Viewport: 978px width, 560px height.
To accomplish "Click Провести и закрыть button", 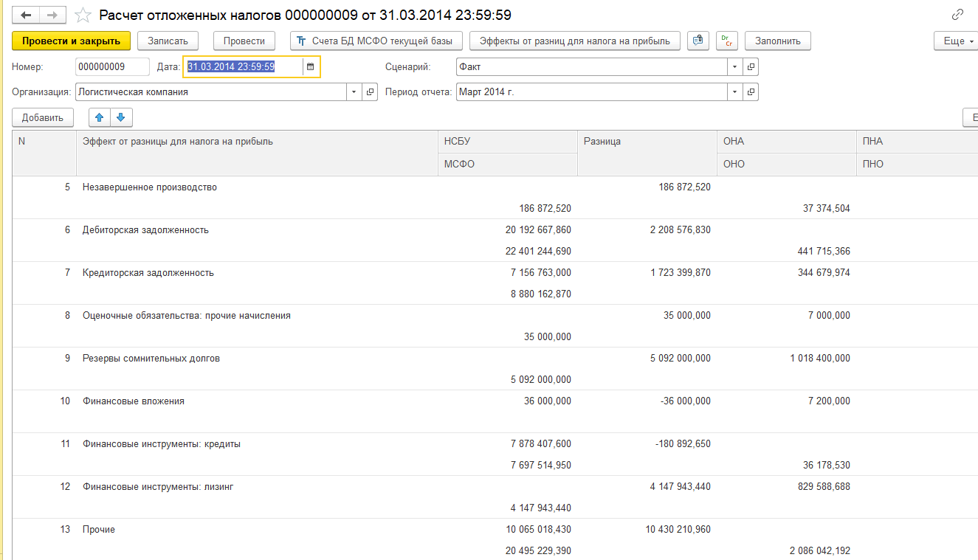I will click(72, 41).
